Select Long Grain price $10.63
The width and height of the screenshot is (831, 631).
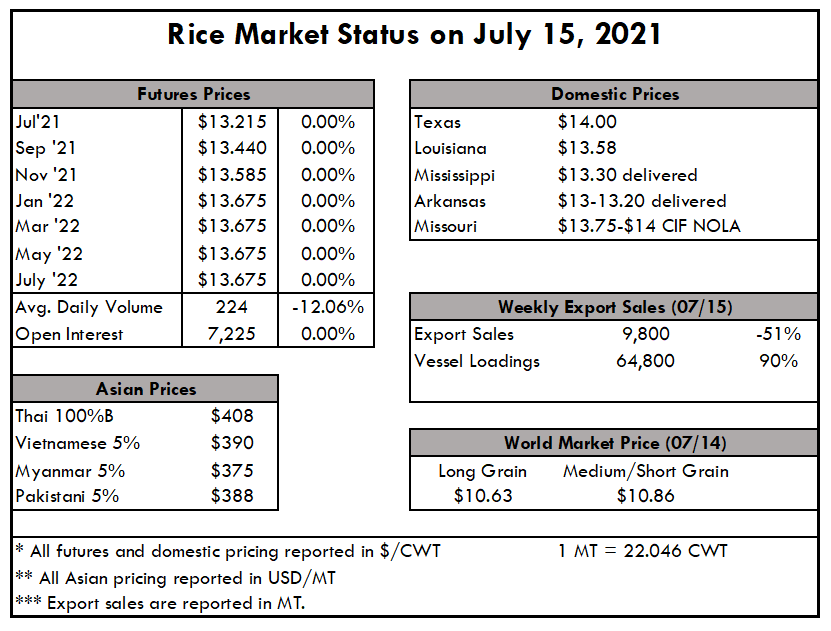[x=483, y=496]
